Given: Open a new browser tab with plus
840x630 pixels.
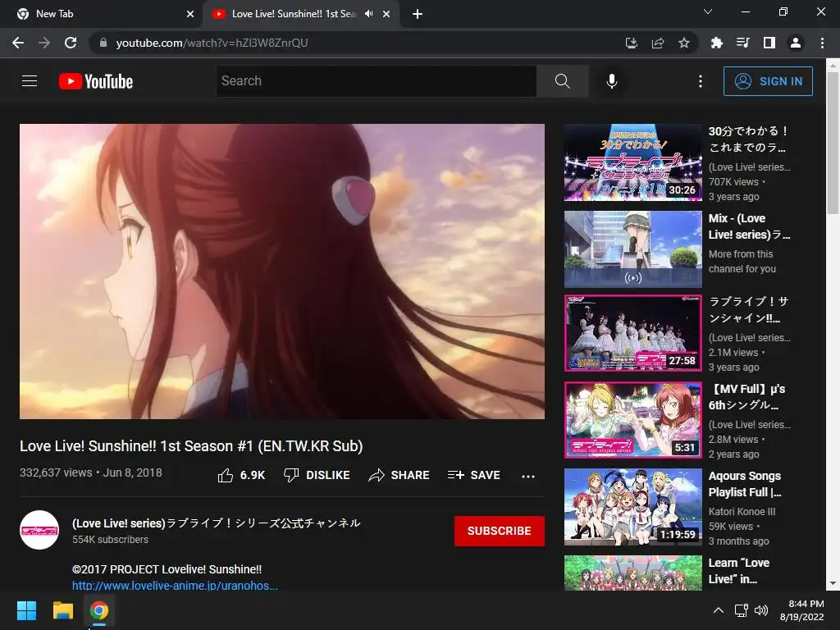Looking at the screenshot, I should tap(418, 14).
